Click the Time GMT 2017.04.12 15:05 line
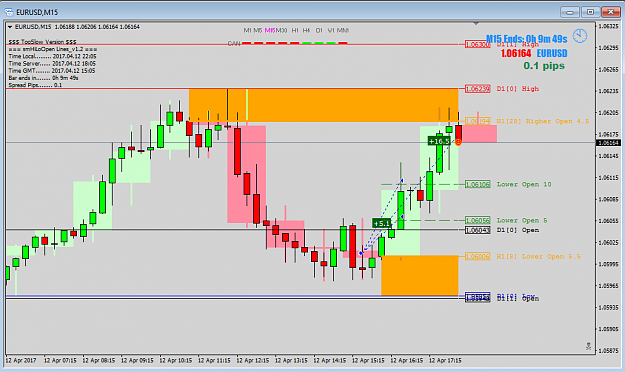 pyautogui.click(x=52, y=71)
